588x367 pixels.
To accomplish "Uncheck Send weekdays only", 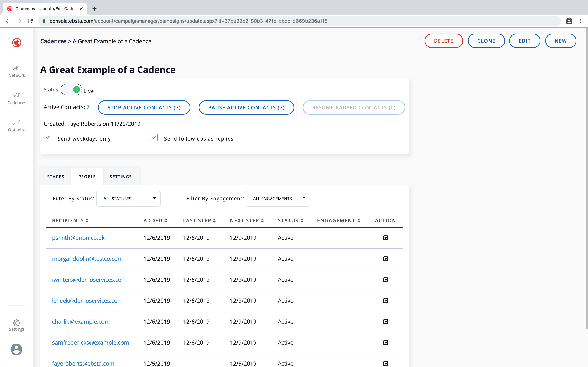I will click(48, 137).
